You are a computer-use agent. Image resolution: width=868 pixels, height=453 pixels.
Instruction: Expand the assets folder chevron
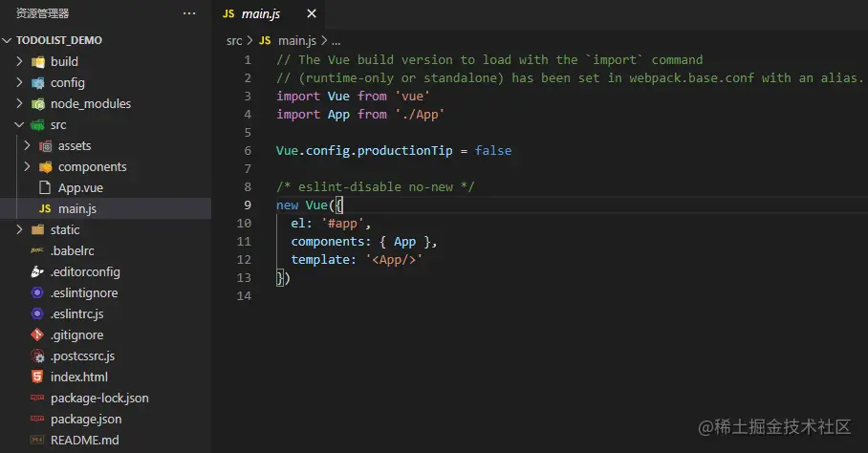coord(27,145)
